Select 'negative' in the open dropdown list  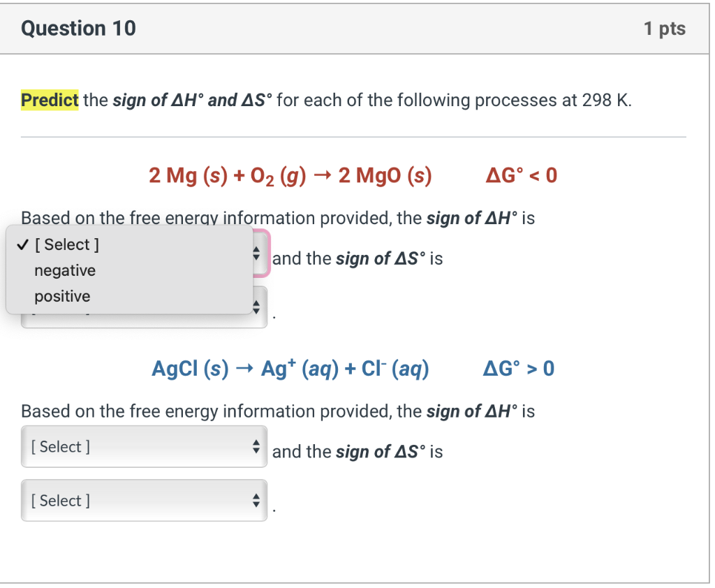tap(64, 270)
